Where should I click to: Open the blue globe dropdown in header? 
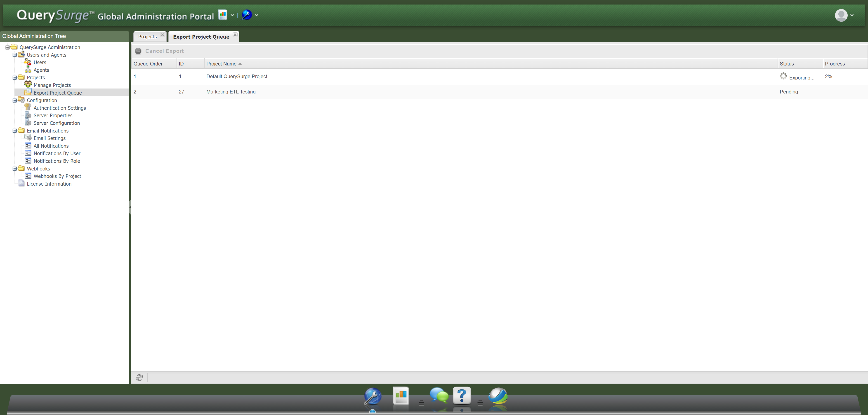256,15
